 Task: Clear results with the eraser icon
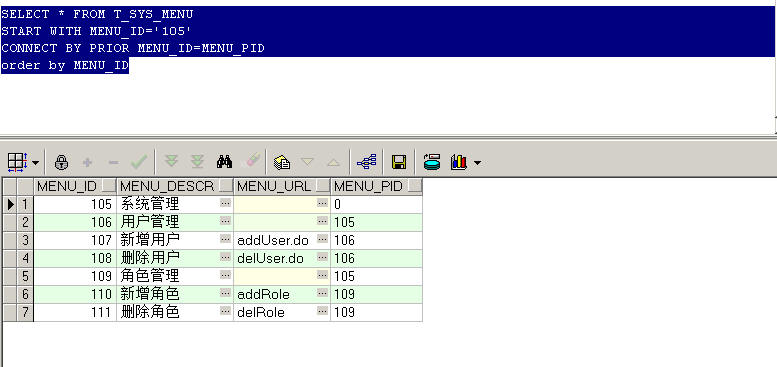251,161
